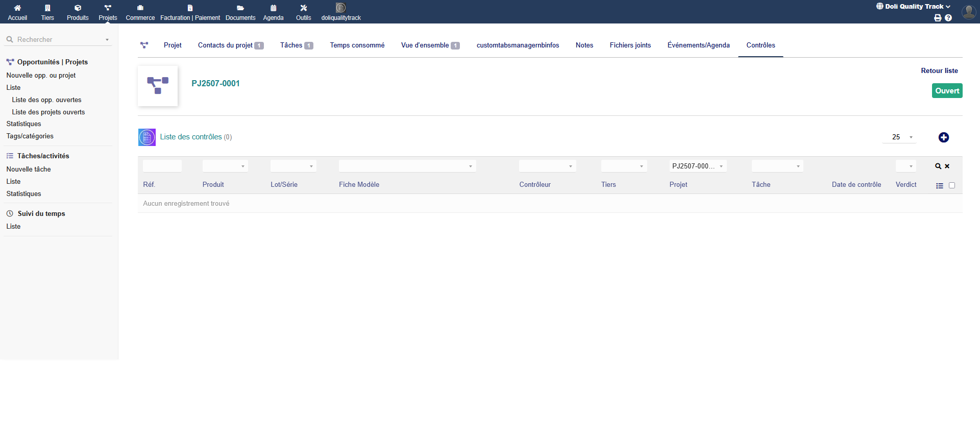The width and height of the screenshot is (980, 438).
Task: Click the Retour liste link
Action: (x=939, y=71)
